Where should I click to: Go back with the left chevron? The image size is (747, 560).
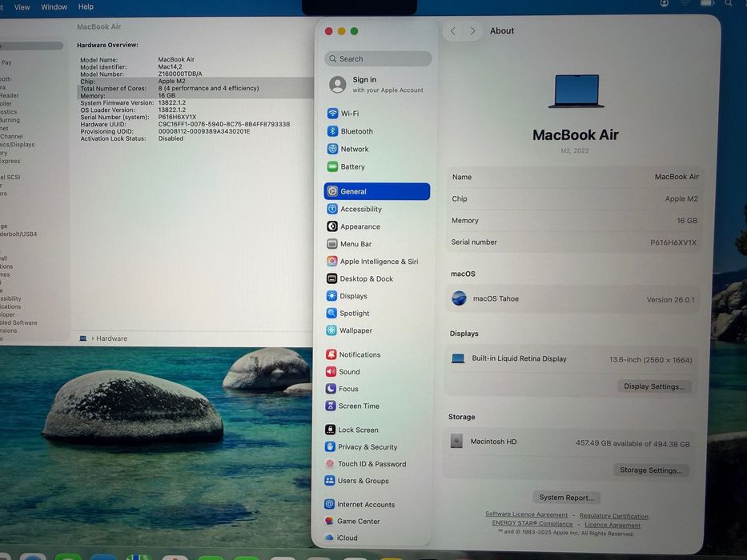(453, 31)
